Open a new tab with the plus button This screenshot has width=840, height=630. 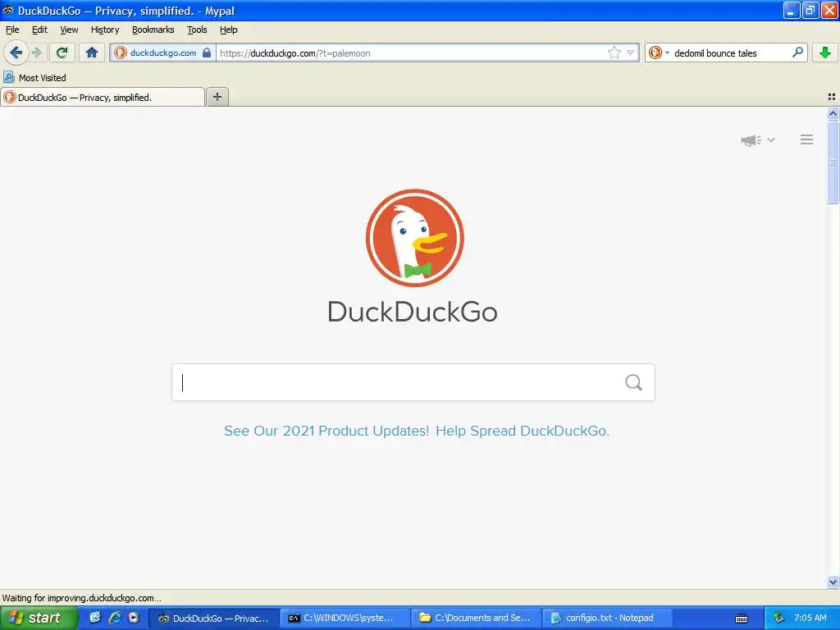pos(217,97)
